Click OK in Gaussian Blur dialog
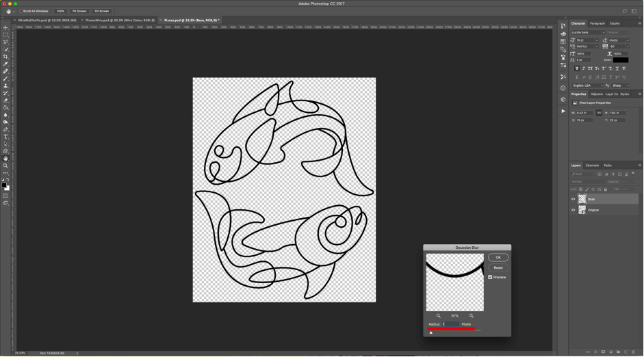The width and height of the screenshot is (644, 357). (498, 257)
